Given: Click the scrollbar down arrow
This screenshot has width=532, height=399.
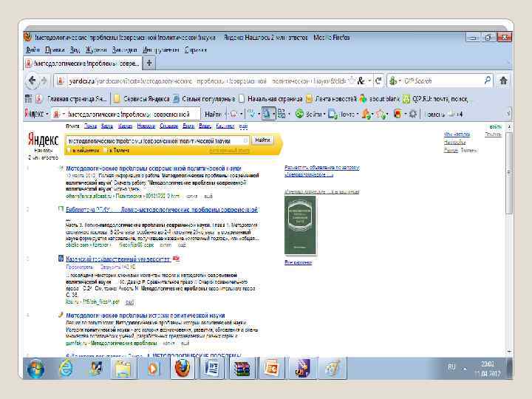Looking at the screenshot, I should [x=508, y=352].
